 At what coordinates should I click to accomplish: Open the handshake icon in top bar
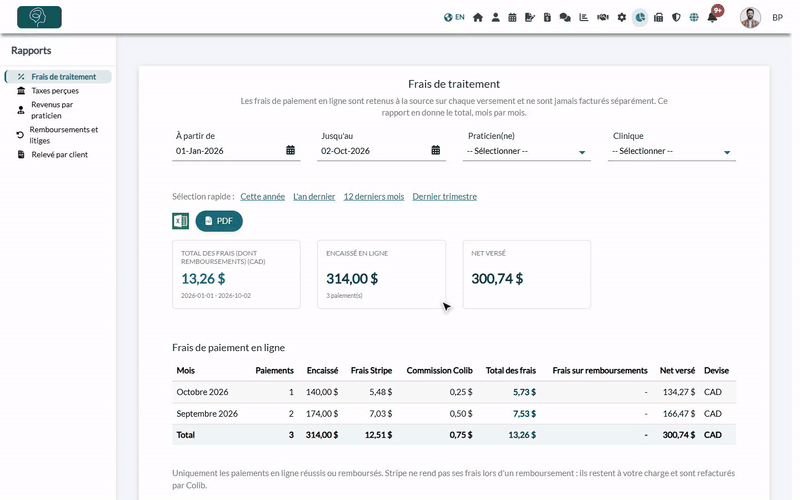point(603,17)
